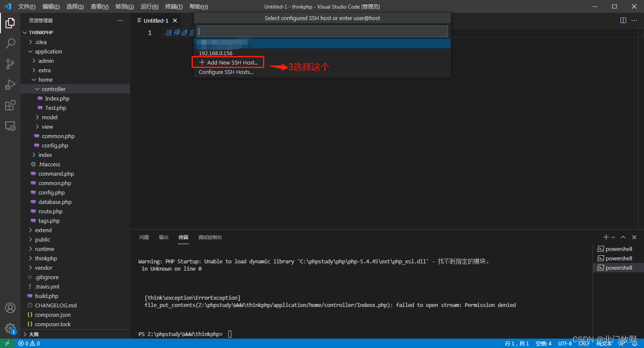The height and width of the screenshot is (348, 644).
Task: Open errors and warnings count in status bar
Action: tap(29, 343)
